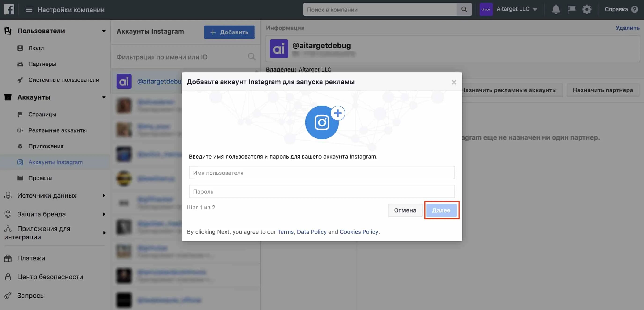Open the Data Policy link
This screenshot has height=310, width=644.
(311, 232)
